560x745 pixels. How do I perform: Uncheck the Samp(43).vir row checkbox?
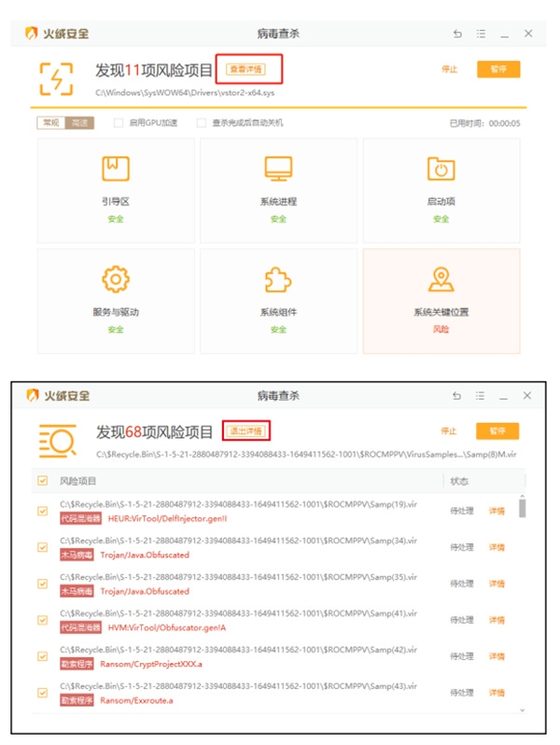coord(43,693)
